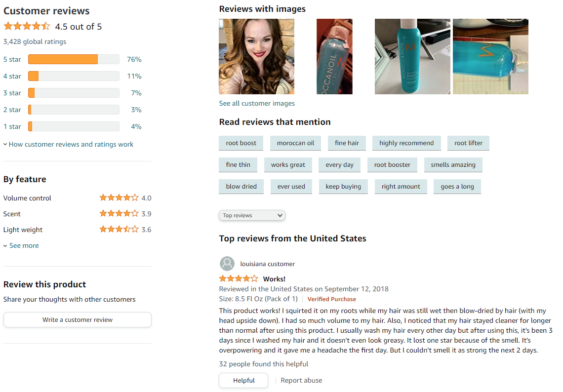Select the 'smells amazing' mention tag
The height and width of the screenshot is (392, 563).
[453, 165]
